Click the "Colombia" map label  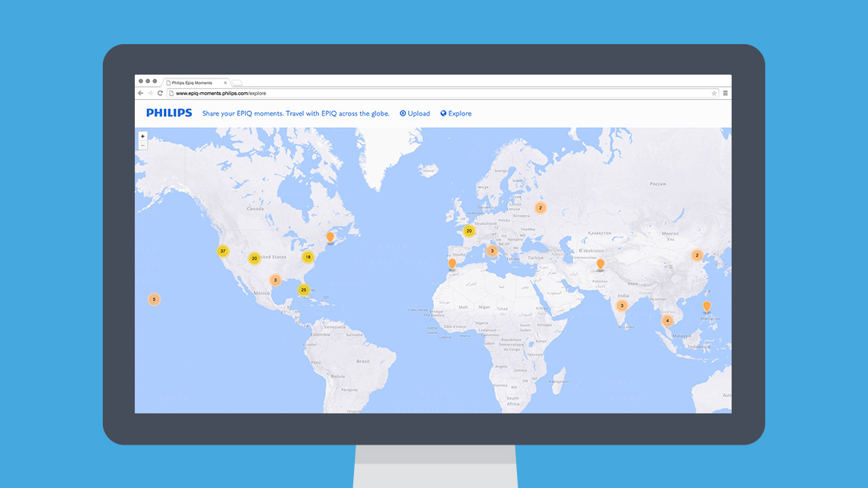[x=320, y=335]
